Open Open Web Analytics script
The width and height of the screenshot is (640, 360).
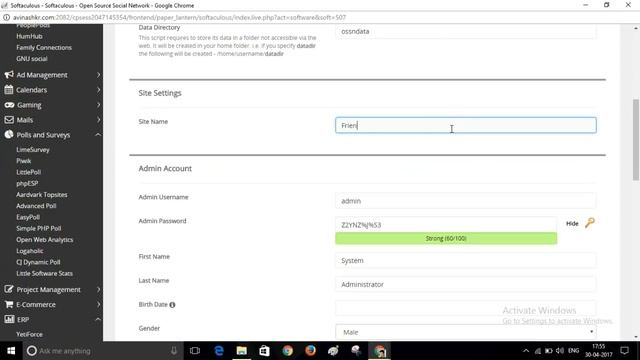[44, 240]
